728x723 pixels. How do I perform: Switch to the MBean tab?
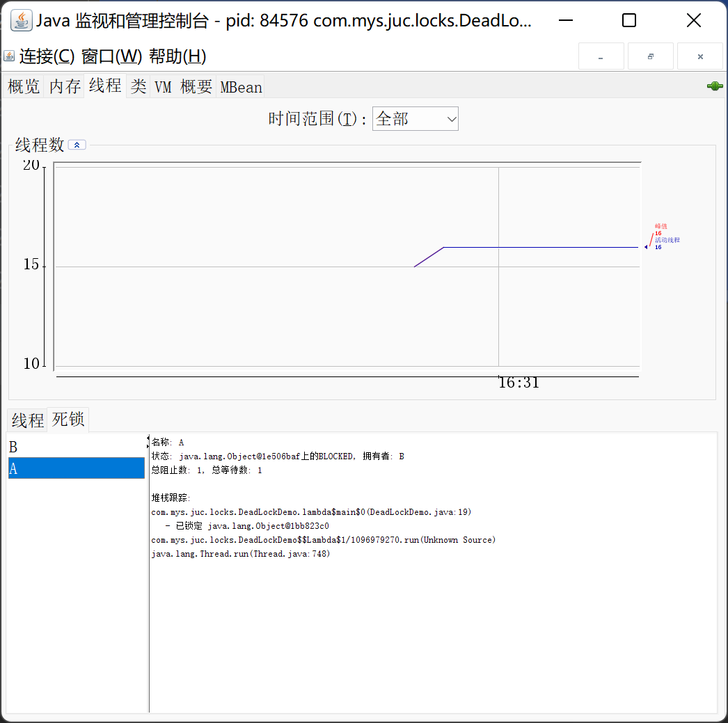(x=241, y=86)
